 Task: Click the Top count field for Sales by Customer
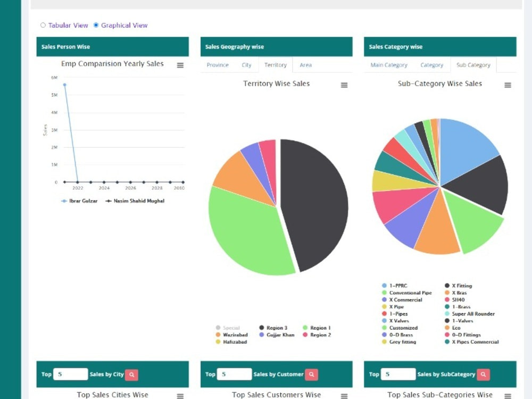tap(235, 374)
